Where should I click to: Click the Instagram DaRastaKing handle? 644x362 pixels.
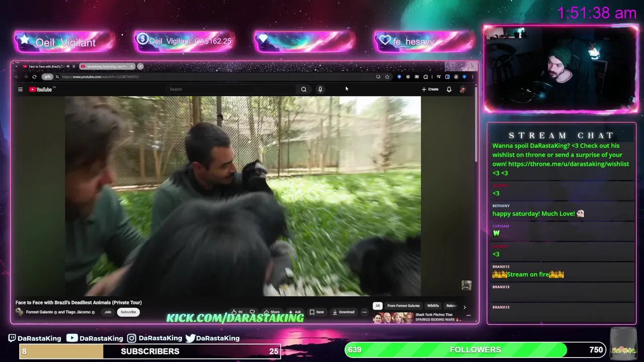coord(155,338)
